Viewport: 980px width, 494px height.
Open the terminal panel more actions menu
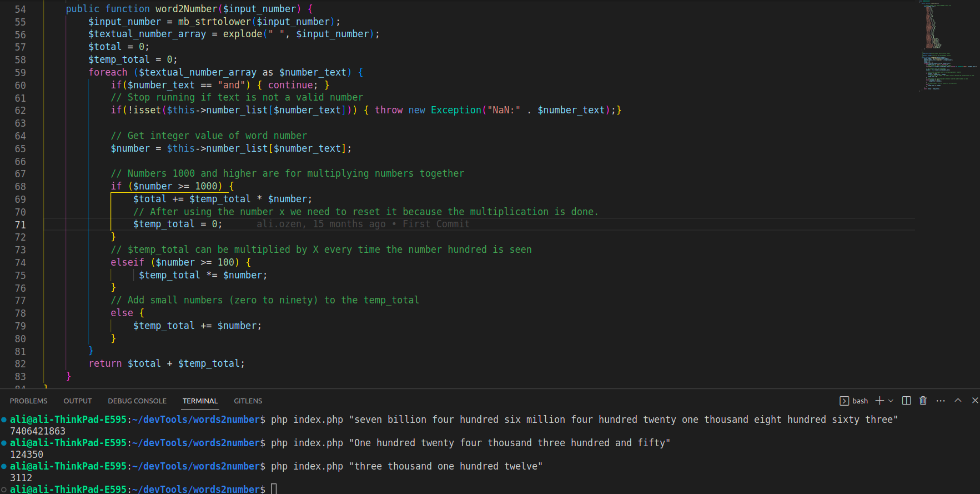(941, 401)
